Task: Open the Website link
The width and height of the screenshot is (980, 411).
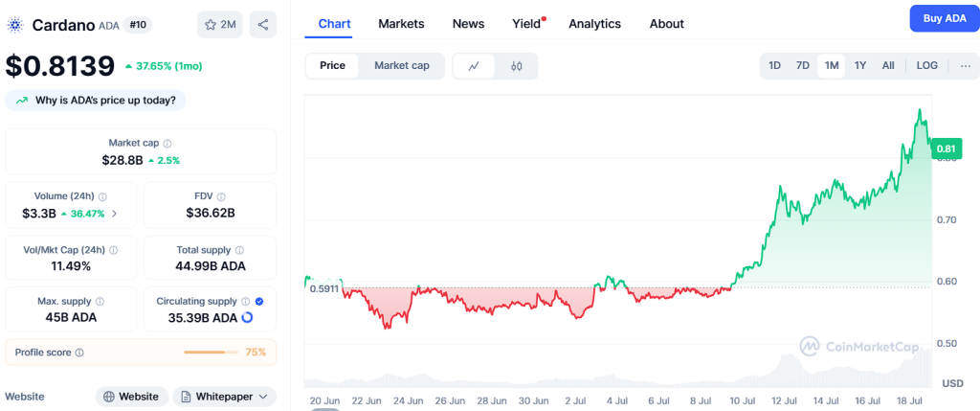Action: pos(131,397)
